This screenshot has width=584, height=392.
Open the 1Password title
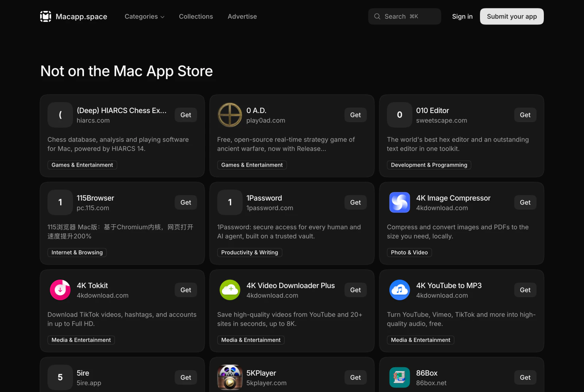click(264, 198)
